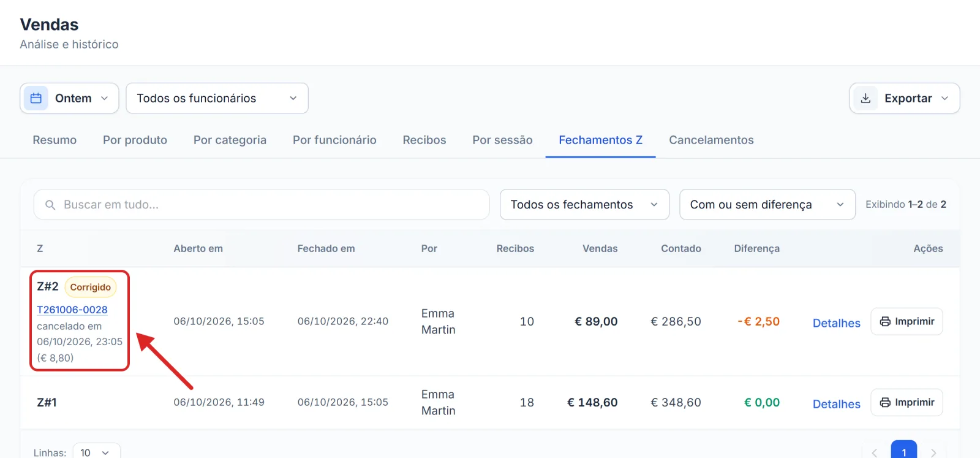Click the Contado column header
Image resolution: width=980 pixels, height=458 pixels.
click(x=681, y=248)
